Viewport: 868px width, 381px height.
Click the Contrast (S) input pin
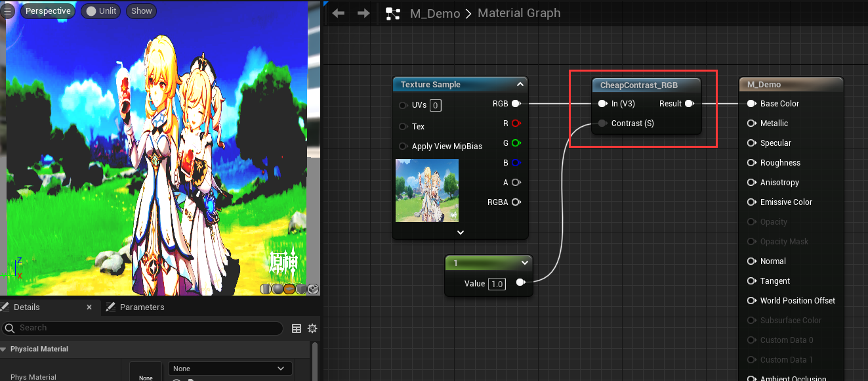click(602, 123)
